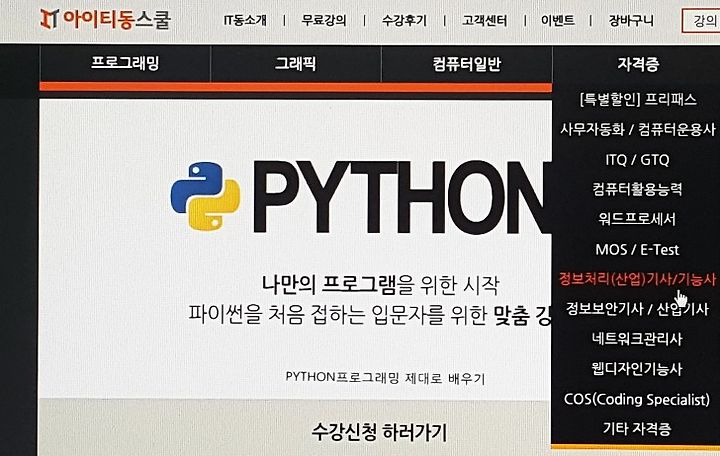Select 워드프로세서 in the submenu
Viewport: 720px width, 456px height.
(x=637, y=219)
